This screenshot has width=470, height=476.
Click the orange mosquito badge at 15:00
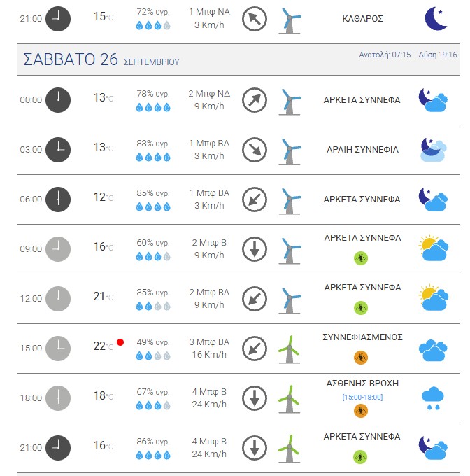tap(361, 358)
